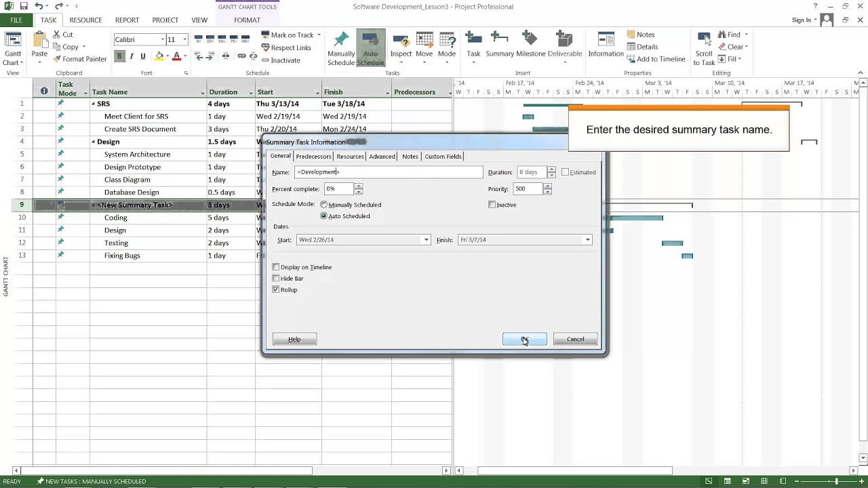Open the Advanced dialog tab

(x=382, y=157)
